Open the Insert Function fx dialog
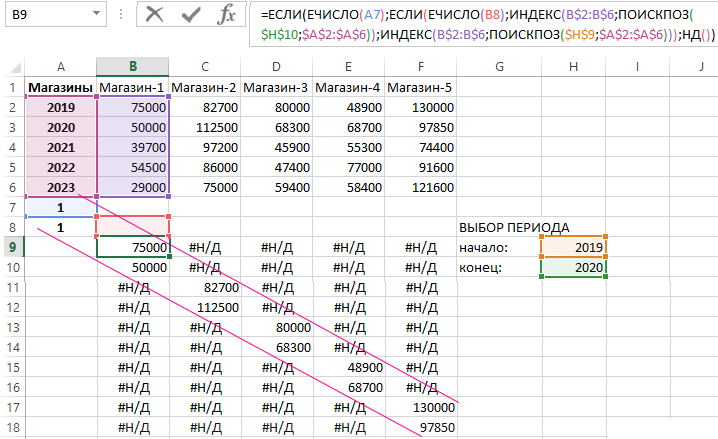The height and width of the screenshot is (439, 718). pos(227,14)
